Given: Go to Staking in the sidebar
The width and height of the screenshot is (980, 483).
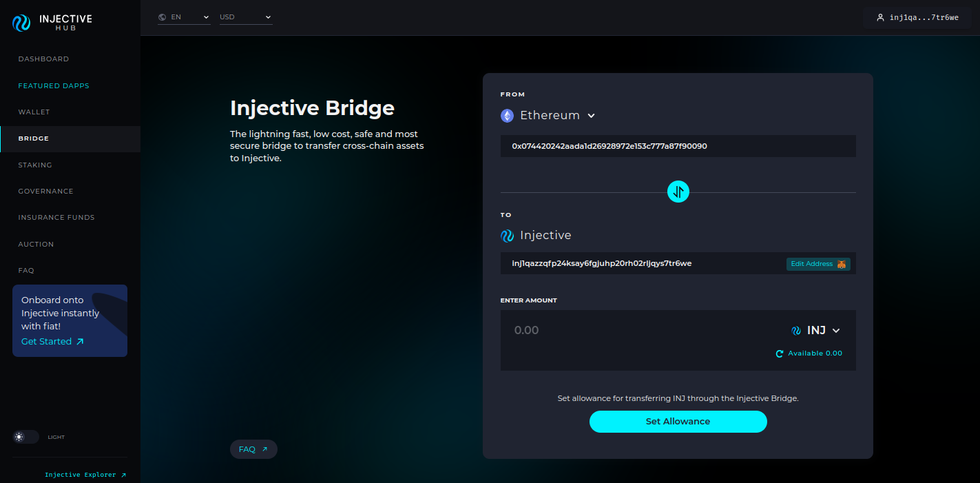Looking at the screenshot, I should click(35, 165).
